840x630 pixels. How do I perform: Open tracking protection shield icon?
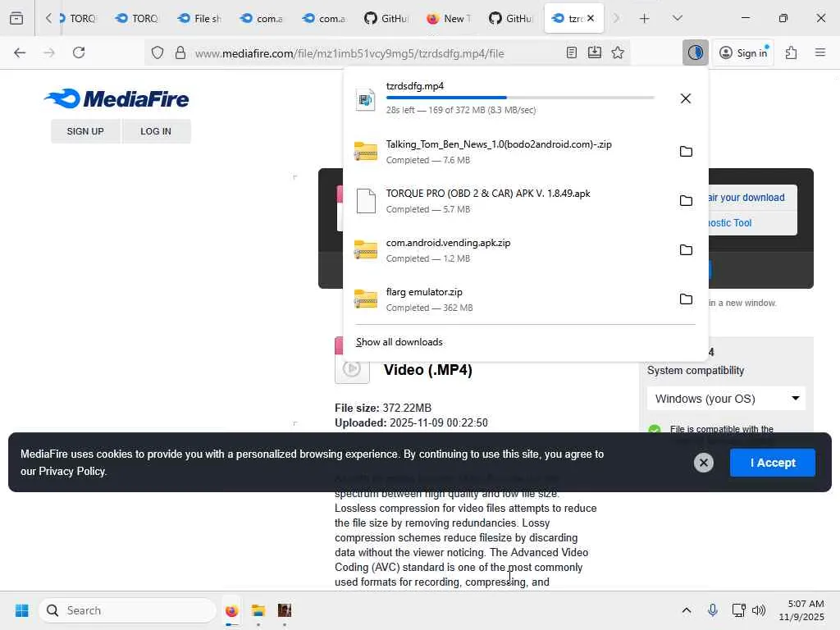click(157, 52)
